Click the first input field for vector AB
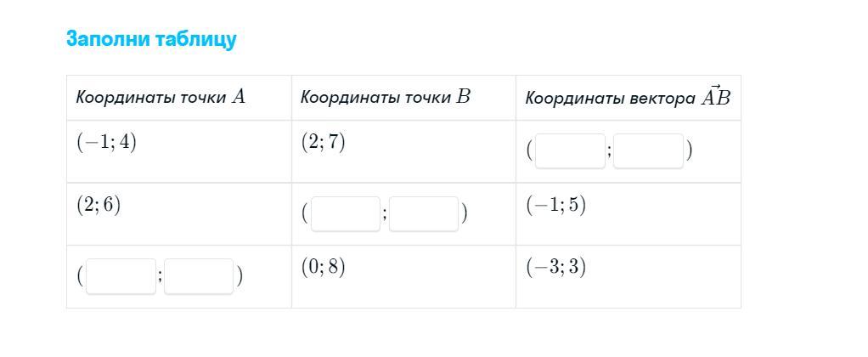 tap(570, 150)
